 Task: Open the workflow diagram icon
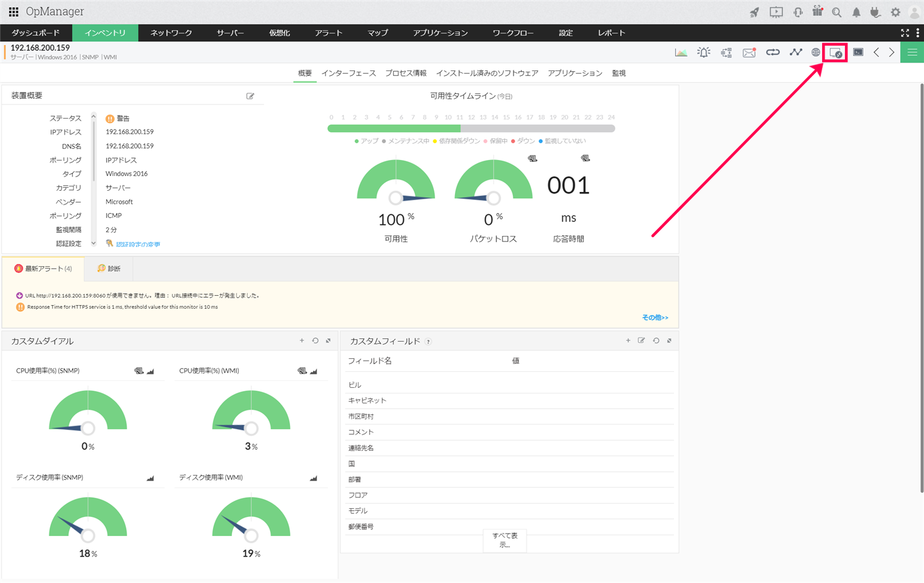point(726,52)
